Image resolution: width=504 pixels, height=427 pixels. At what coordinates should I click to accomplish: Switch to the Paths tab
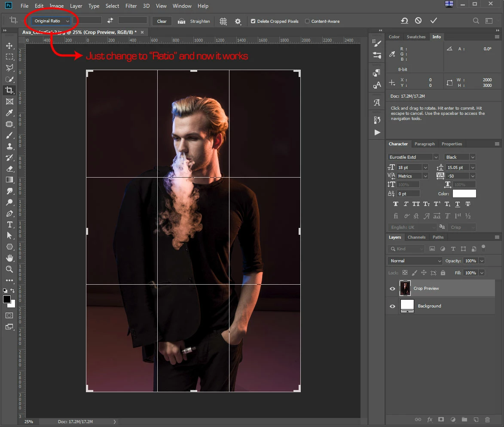[x=438, y=237]
